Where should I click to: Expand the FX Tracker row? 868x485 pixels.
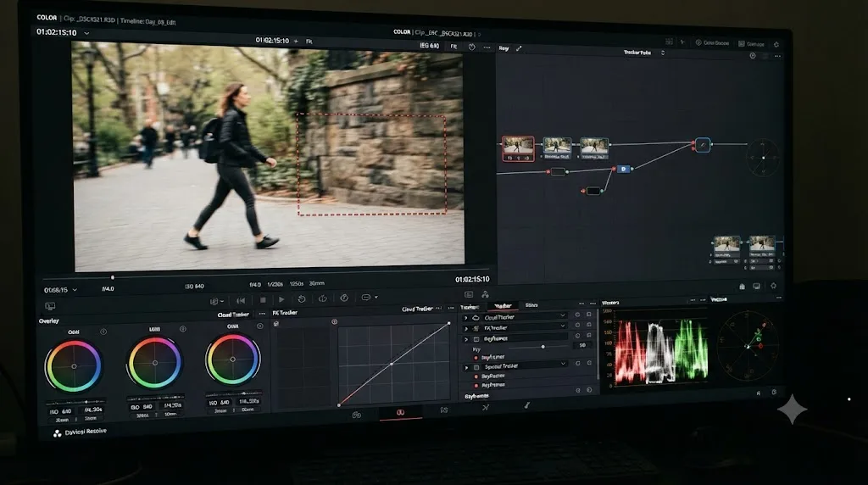click(x=465, y=329)
